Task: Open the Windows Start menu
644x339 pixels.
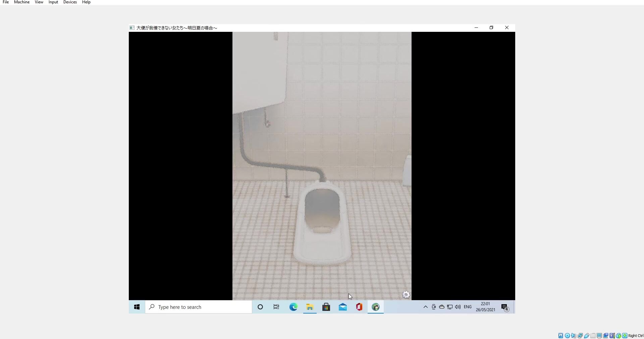Action: click(x=137, y=307)
